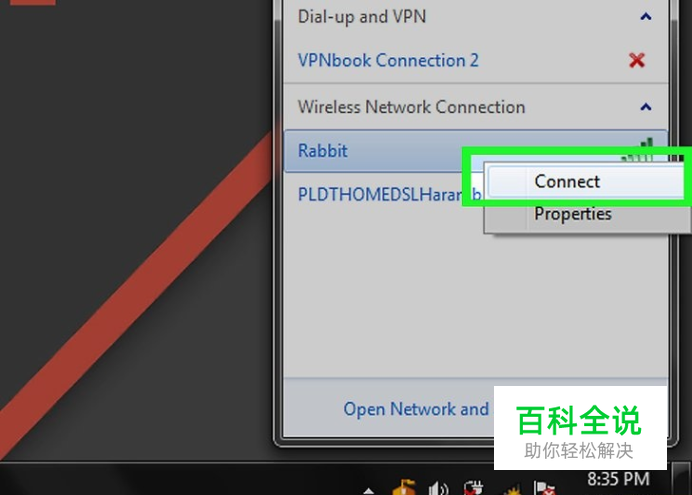Click the Dial-up and VPN header text
This screenshot has width=692, height=495.
point(362,17)
